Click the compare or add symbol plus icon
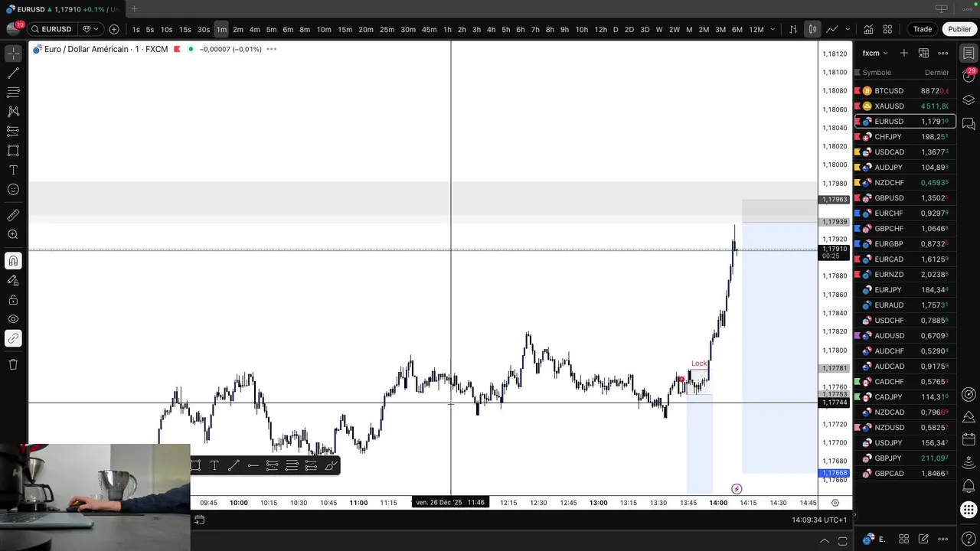The width and height of the screenshot is (980, 551). 114,29
